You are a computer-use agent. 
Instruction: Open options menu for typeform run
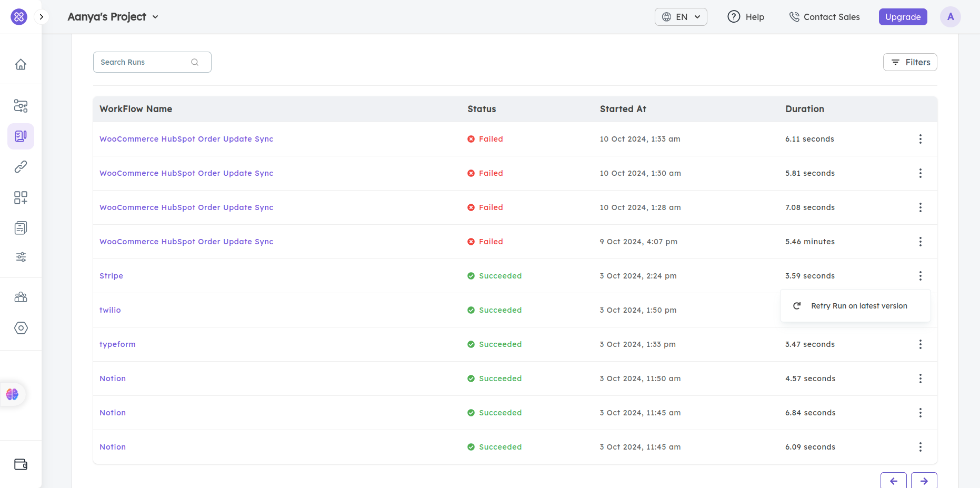(920, 344)
